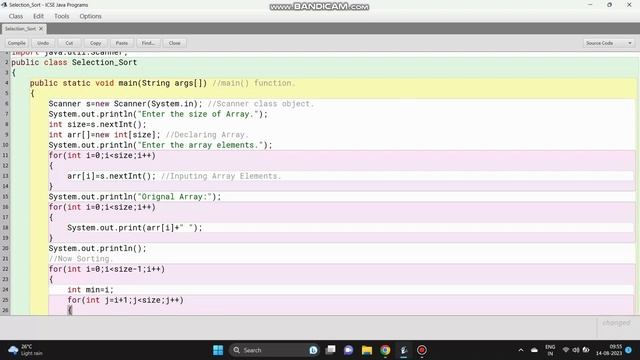The image size is (640, 360).
Task: Click the Windows Start icon
Action: [x=218, y=350]
